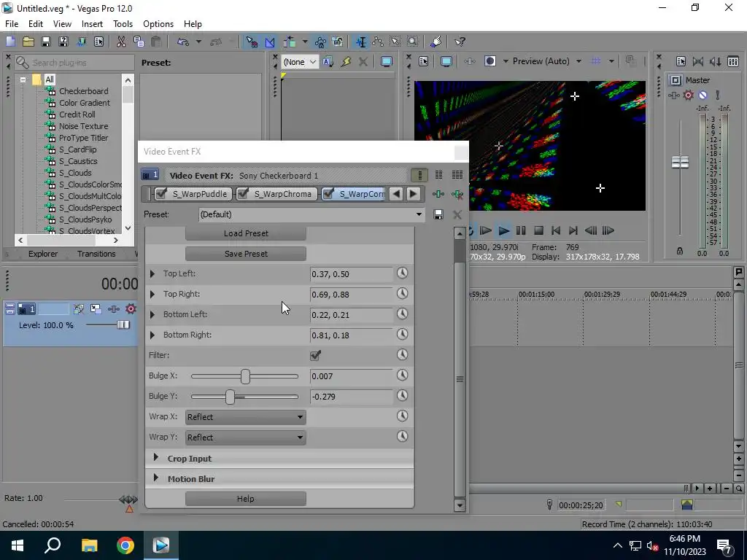
Task: Click the Remove Selected Plug-In icon
Action: (457, 194)
